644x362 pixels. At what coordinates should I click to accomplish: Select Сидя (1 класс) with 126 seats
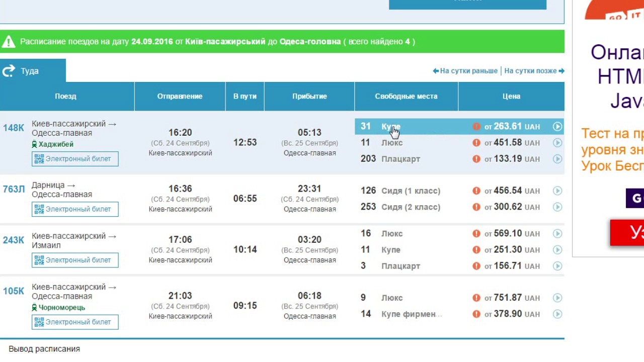pyautogui.click(x=459, y=191)
